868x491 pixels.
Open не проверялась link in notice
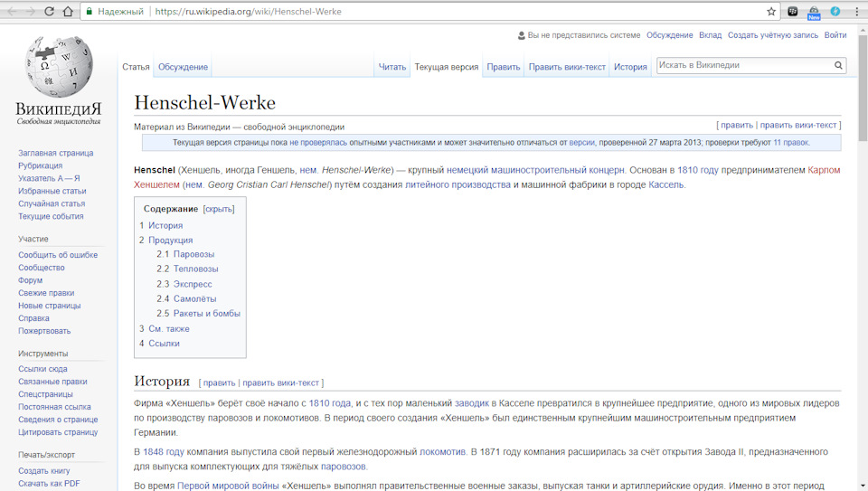318,143
